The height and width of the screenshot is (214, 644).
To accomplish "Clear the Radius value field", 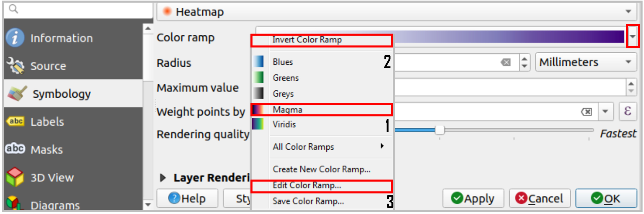I will point(506,62).
